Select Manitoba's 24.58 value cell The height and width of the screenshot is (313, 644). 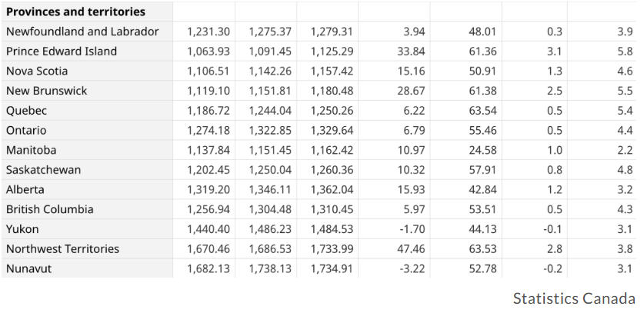(x=466, y=150)
